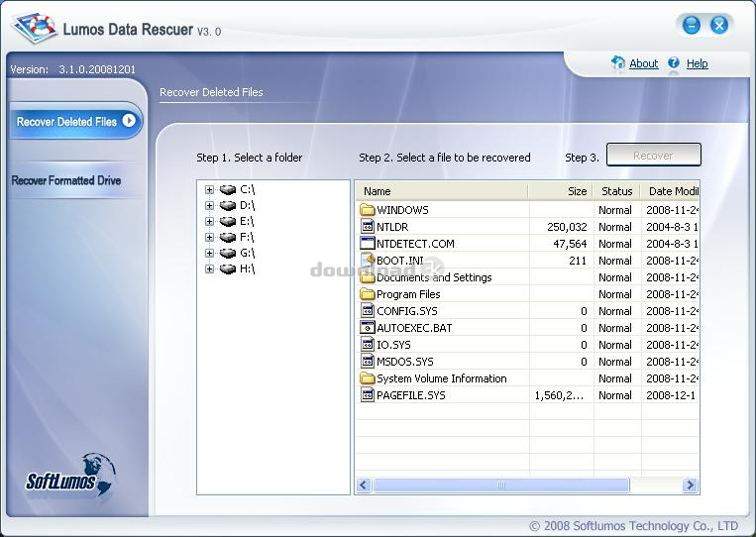Select the G:\ drive label

click(x=248, y=253)
